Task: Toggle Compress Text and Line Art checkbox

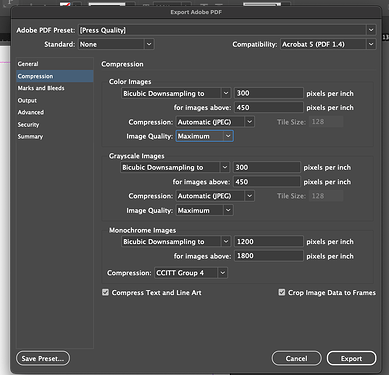Action: [x=105, y=292]
